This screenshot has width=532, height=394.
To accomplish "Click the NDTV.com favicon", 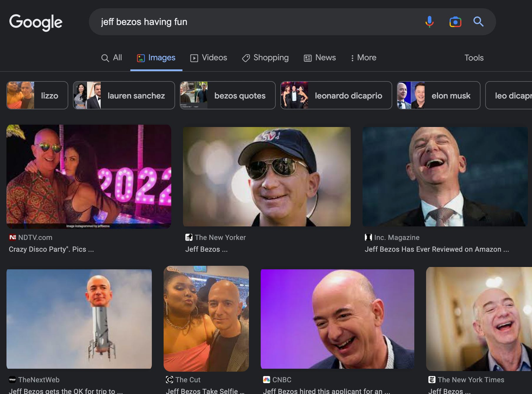I will (x=12, y=237).
